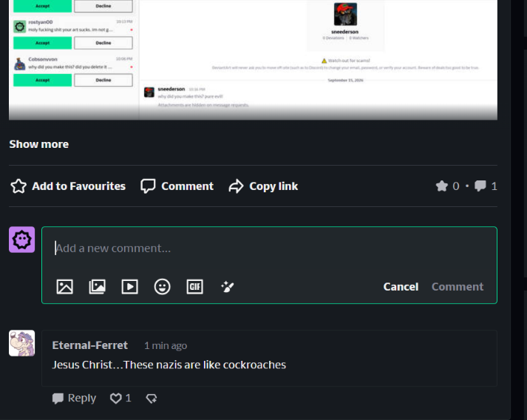Click the comment count bubble showing 1

click(486, 186)
